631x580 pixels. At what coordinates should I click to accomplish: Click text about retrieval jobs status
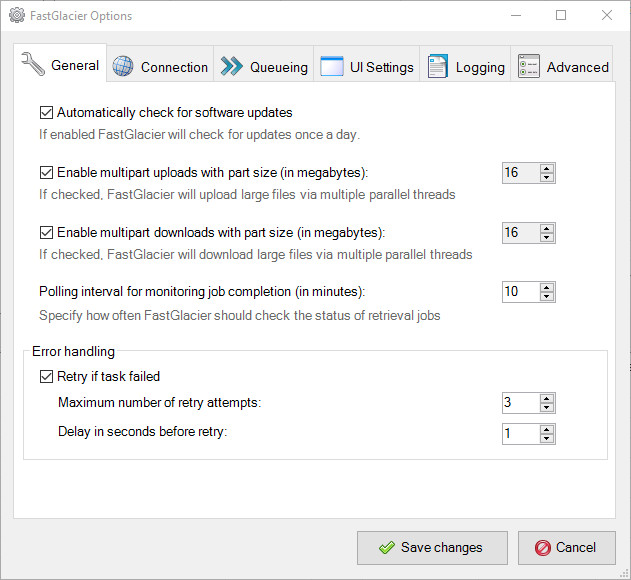pos(239,316)
